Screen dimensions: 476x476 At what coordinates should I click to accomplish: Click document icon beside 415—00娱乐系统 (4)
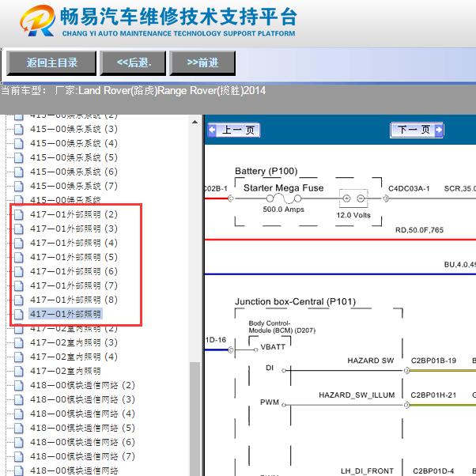19,144
